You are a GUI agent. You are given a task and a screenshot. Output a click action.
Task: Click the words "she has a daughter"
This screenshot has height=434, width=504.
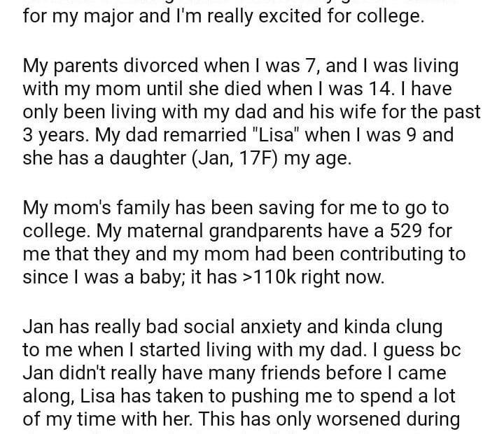click(x=87, y=158)
